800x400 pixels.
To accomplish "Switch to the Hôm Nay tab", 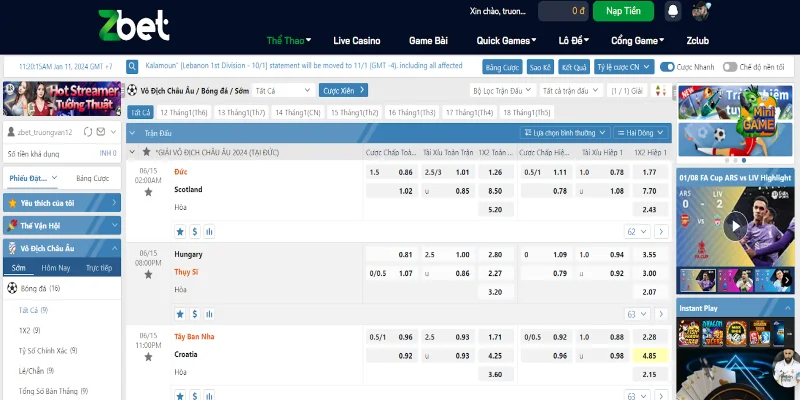I will coord(56,268).
